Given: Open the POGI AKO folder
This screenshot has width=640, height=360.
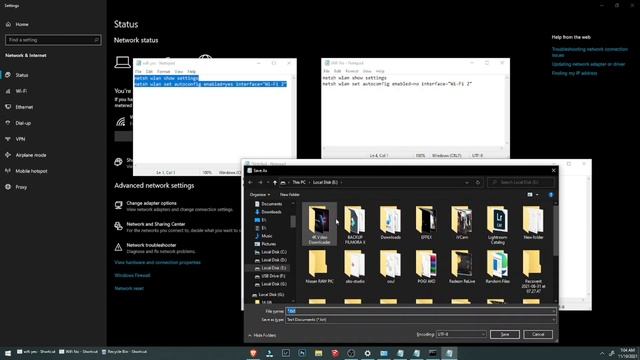Looking at the screenshot, I should (426, 267).
